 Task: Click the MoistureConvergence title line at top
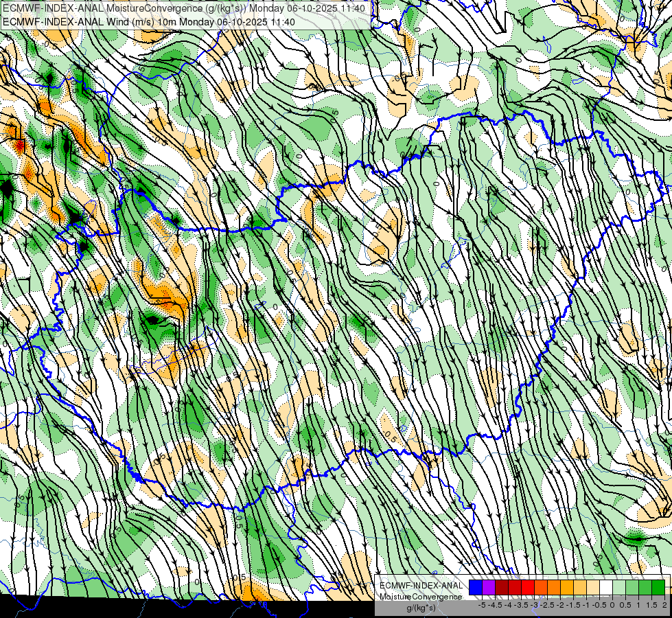tap(184, 8)
